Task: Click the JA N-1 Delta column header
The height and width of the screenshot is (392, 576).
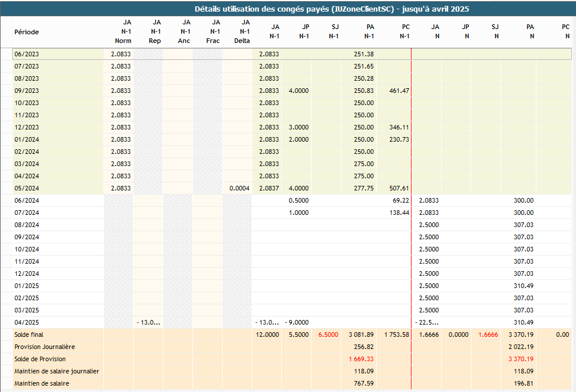Action: pos(242,33)
